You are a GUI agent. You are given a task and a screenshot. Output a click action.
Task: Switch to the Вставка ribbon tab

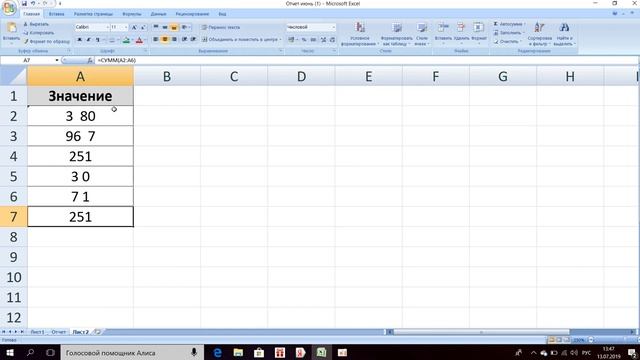pyautogui.click(x=56, y=14)
